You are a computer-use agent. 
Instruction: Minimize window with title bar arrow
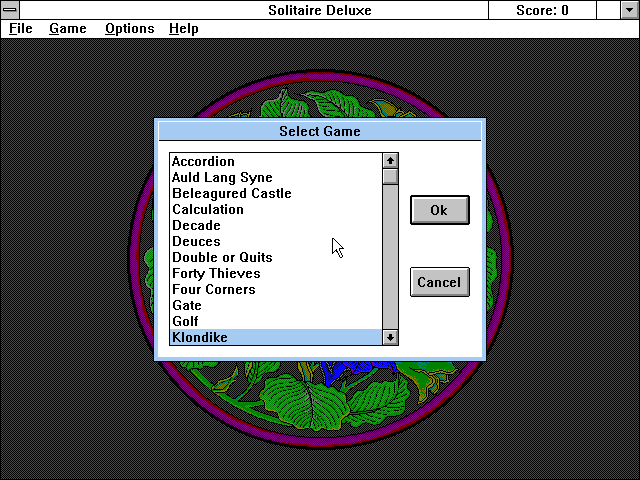click(629, 10)
